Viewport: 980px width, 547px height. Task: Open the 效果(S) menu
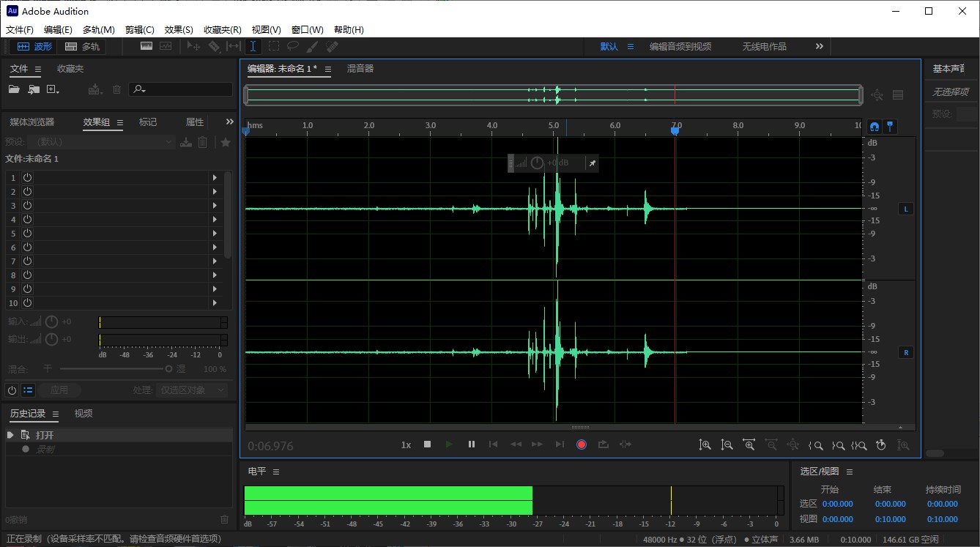coord(179,30)
